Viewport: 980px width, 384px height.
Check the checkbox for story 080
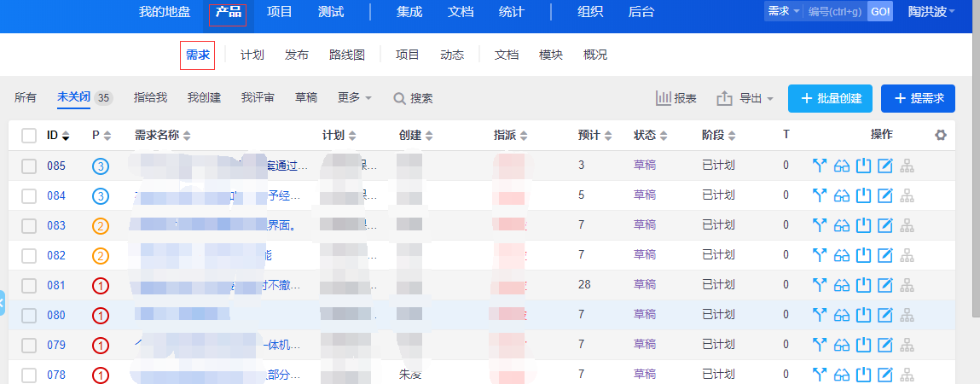click(x=29, y=315)
